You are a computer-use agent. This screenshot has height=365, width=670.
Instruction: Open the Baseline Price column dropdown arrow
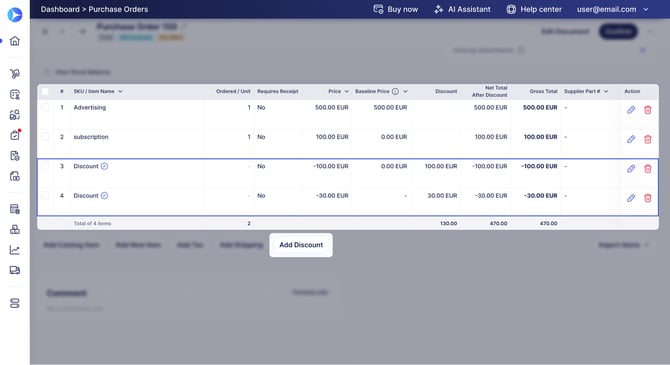coord(405,91)
